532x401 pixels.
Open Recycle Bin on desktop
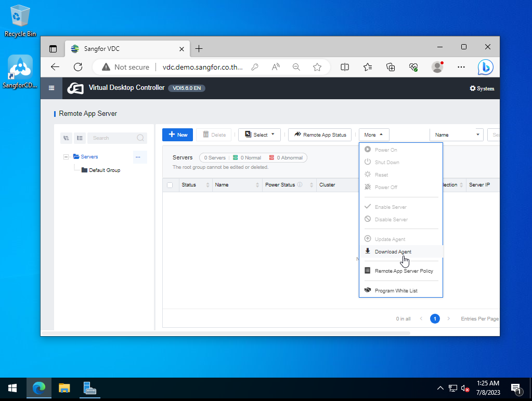pos(20,21)
